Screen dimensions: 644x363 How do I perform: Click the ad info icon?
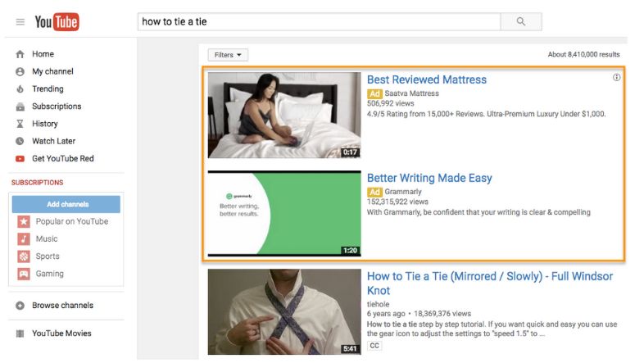[616, 77]
